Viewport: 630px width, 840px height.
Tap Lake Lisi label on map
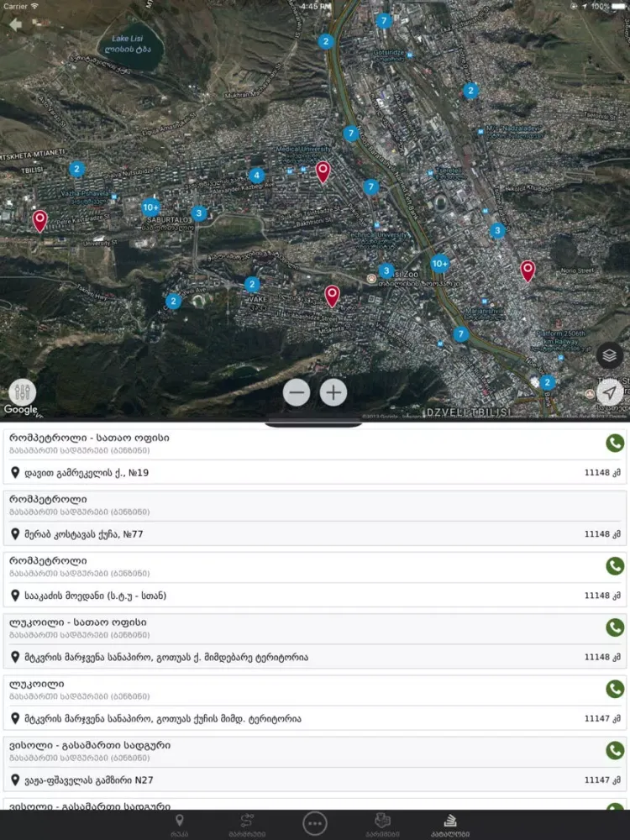point(128,44)
